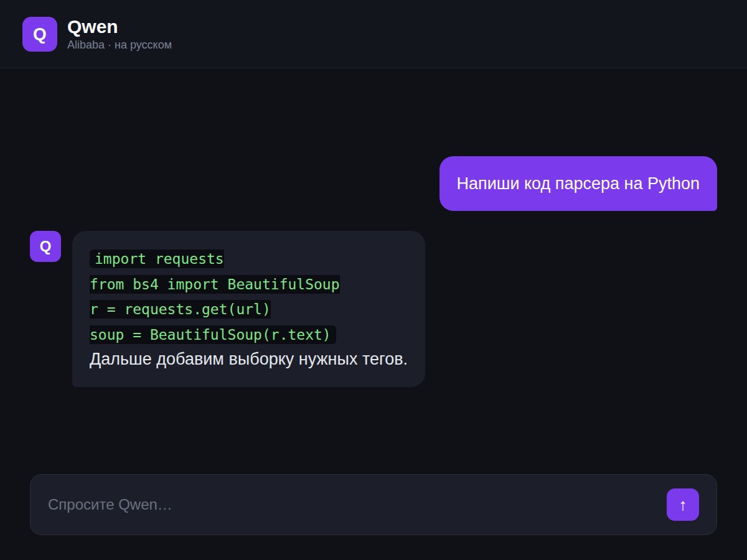Screen dimensions: 747x560
Task: Click the Qwen logo icon in header
Action: pos(40,34)
